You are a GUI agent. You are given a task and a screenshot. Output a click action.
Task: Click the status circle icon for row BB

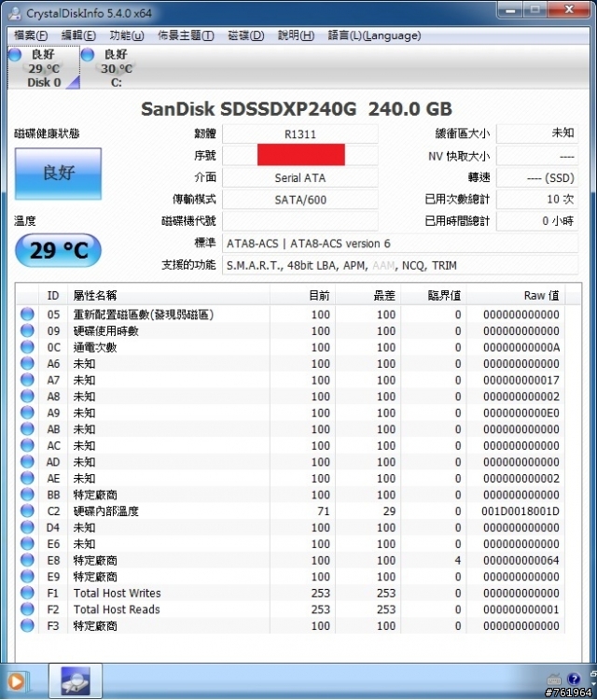[x=27, y=494]
